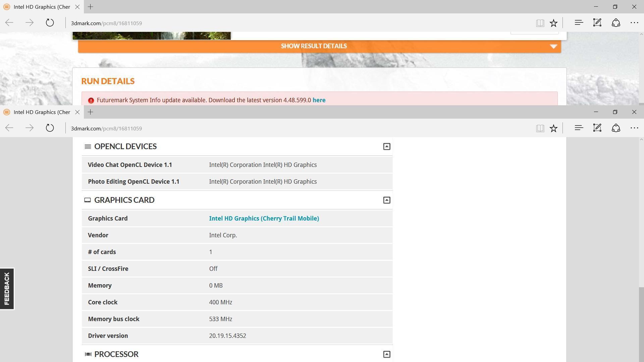Close the tab in lower browser window
644x362 pixels.
[x=77, y=112]
